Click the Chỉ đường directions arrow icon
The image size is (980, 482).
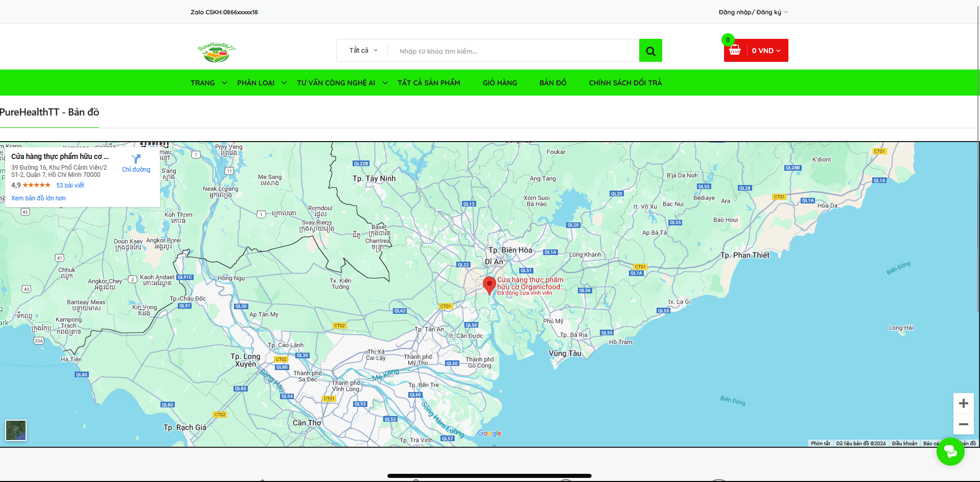(x=136, y=159)
